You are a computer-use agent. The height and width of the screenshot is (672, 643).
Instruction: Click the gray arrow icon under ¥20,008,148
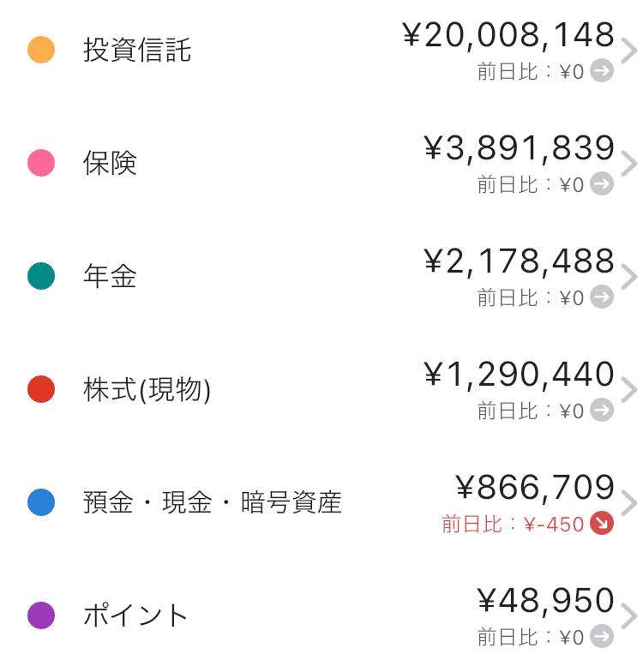click(602, 71)
